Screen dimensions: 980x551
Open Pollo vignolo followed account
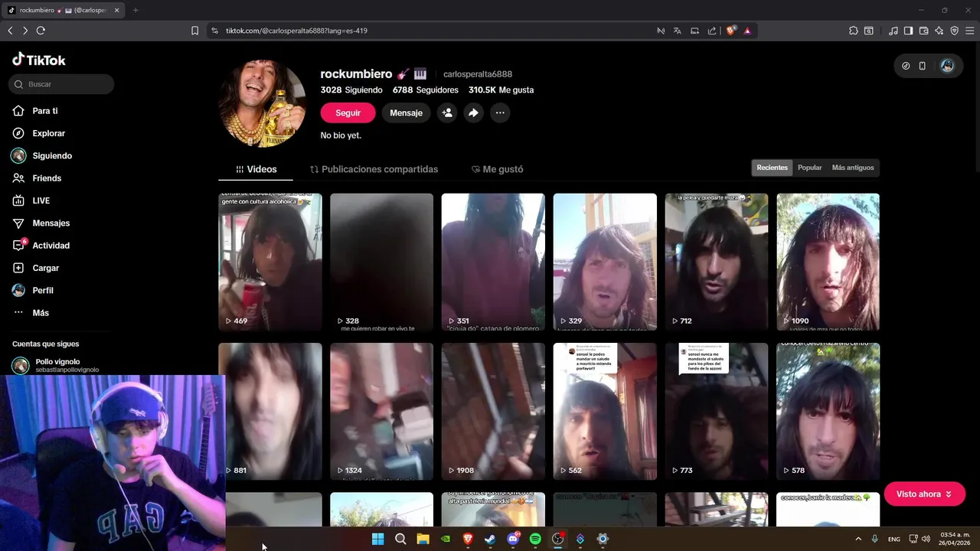pos(55,365)
